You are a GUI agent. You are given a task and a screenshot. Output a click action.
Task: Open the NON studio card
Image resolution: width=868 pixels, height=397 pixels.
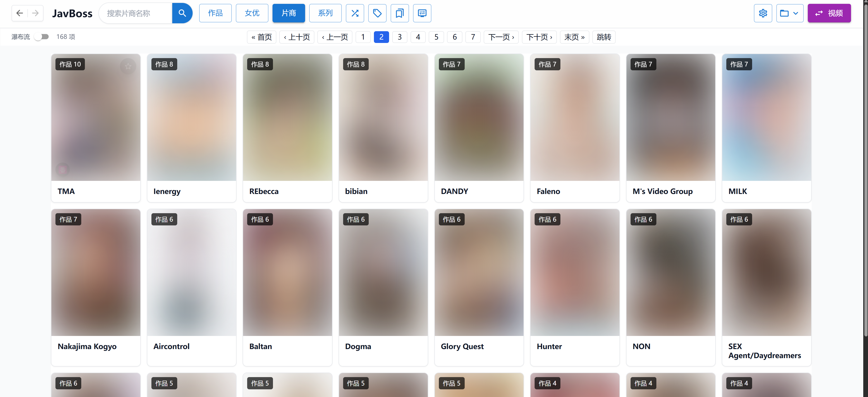pos(671,287)
